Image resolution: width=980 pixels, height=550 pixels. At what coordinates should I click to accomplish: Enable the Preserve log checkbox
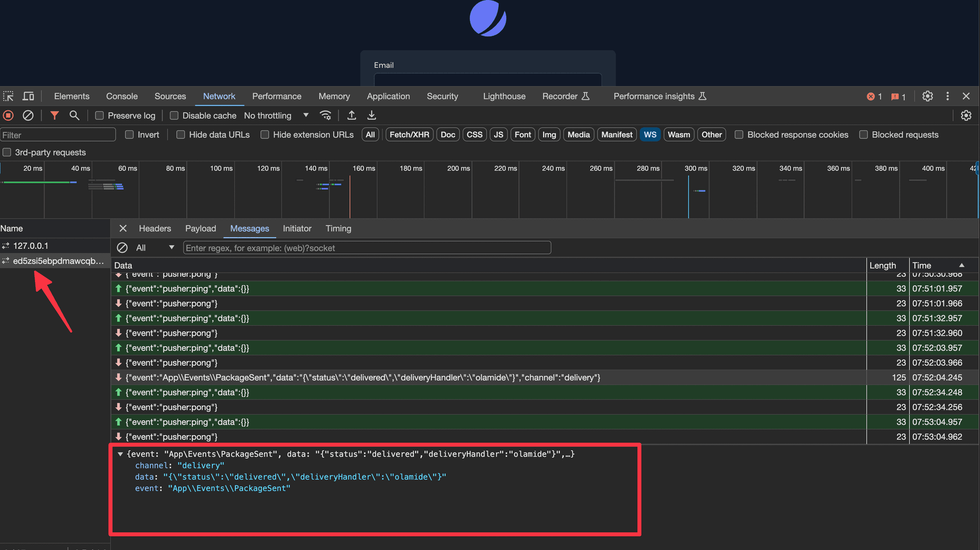pos(99,115)
